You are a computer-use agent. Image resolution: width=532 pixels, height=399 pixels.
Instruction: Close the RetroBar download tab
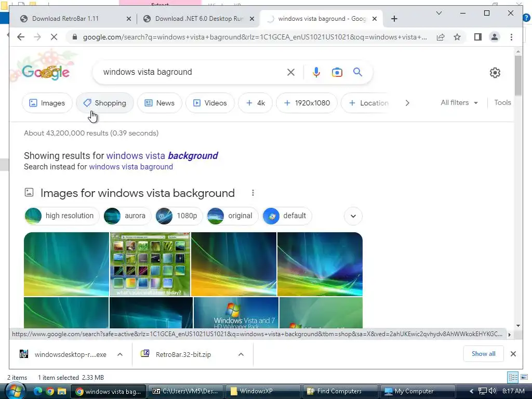coord(129,19)
